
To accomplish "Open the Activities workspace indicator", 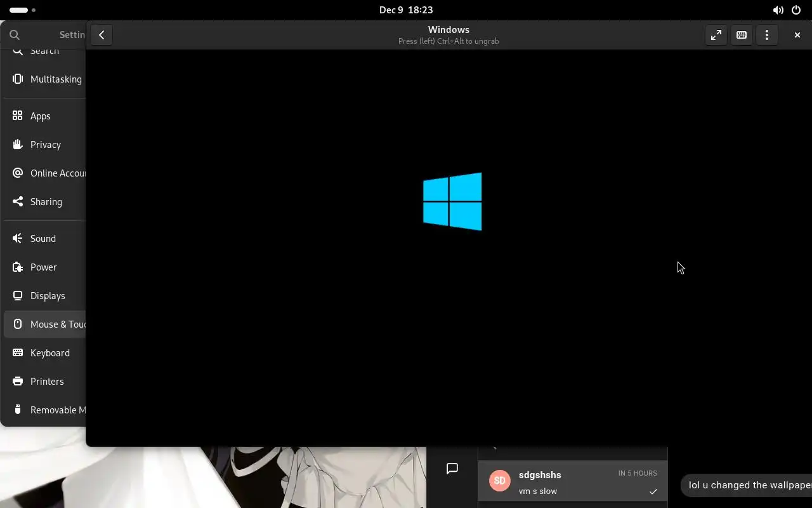I will coord(23,10).
